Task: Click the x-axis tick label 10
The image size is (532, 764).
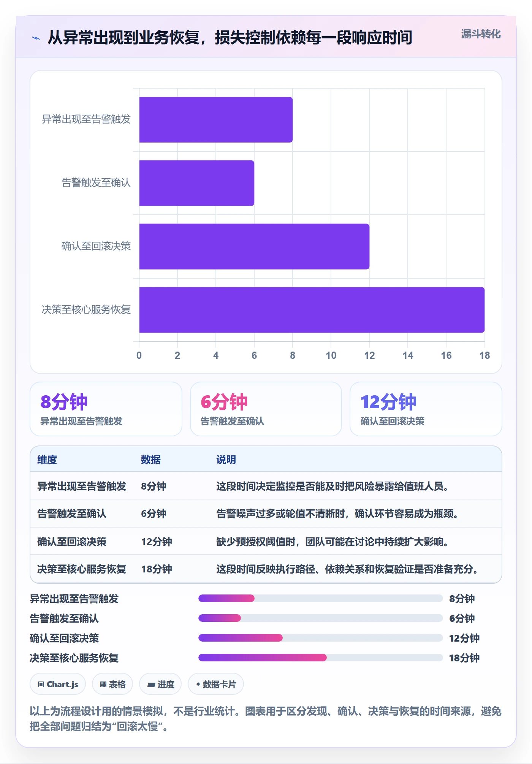Action: (x=331, y=355)
